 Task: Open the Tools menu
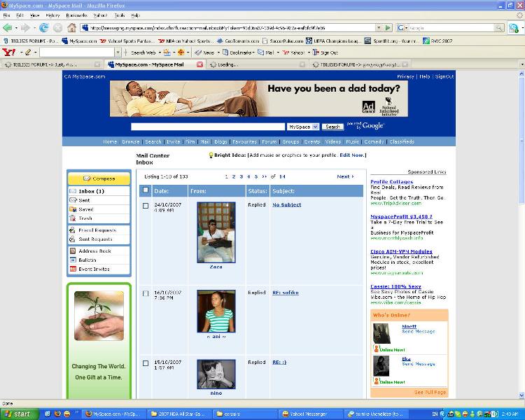(119, 15)
